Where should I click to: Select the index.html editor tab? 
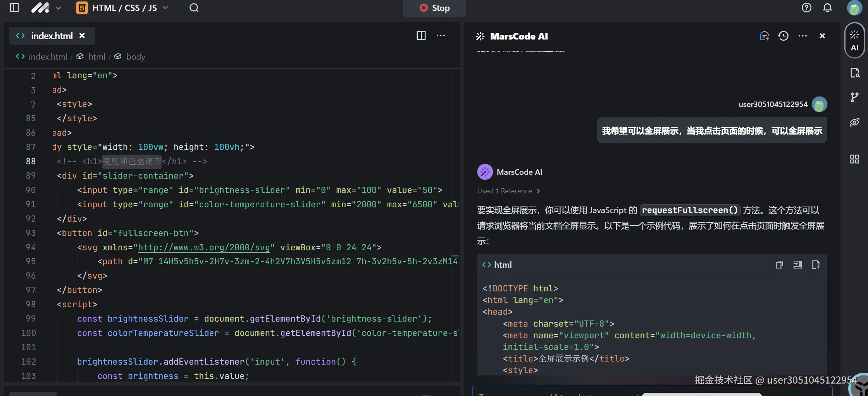(52, 36)
